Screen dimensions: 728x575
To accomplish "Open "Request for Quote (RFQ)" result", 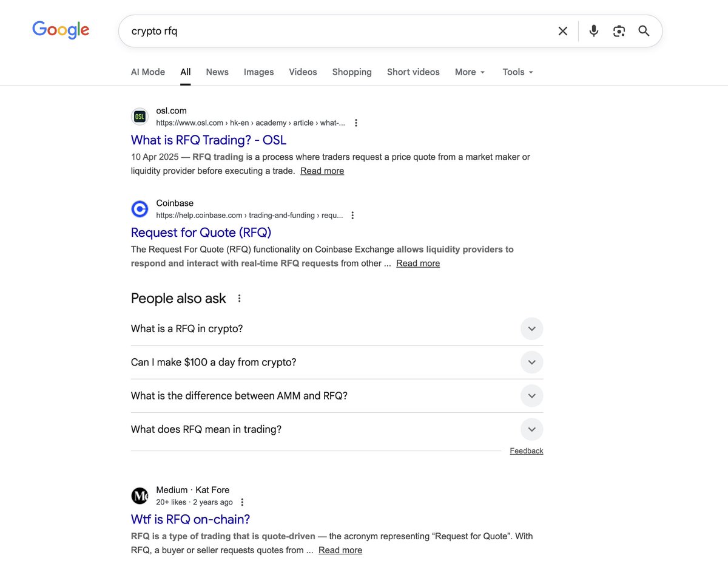I will pos(201,232).
